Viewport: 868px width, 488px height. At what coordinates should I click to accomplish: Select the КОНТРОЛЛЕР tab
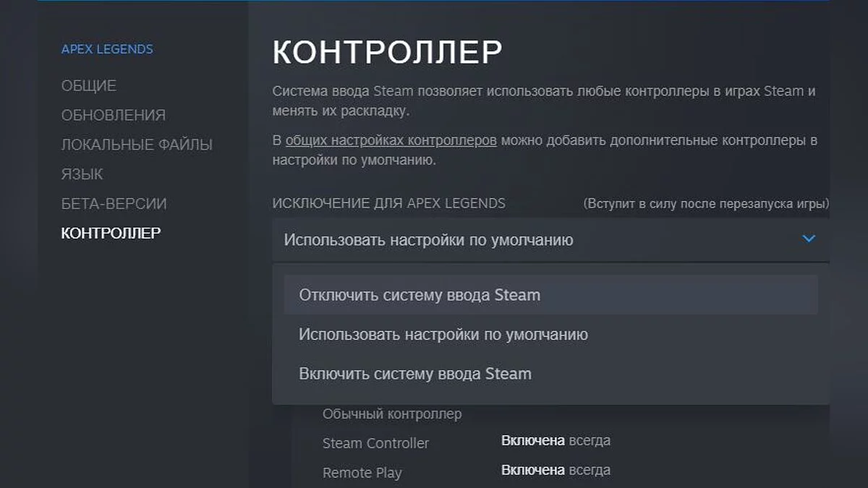111,233
